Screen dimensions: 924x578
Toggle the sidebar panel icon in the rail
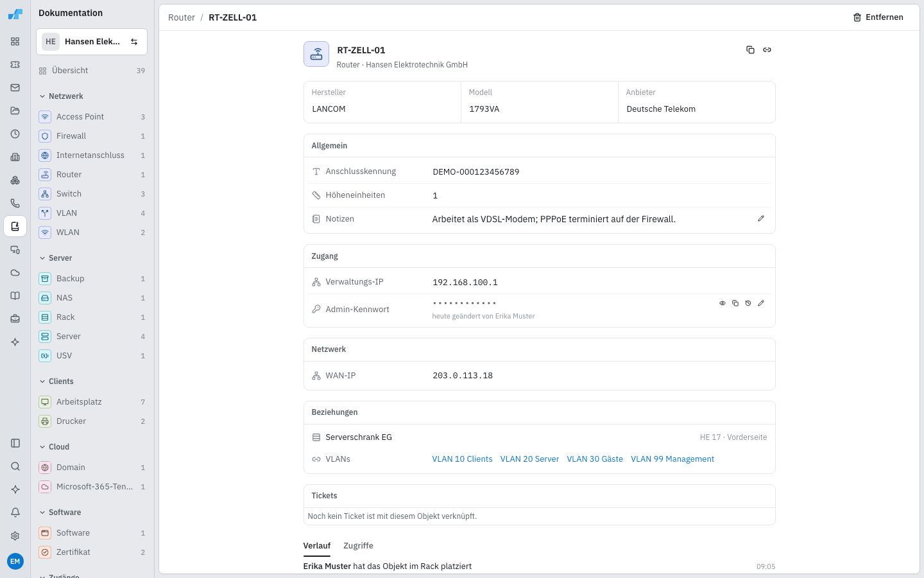[15, 443]
